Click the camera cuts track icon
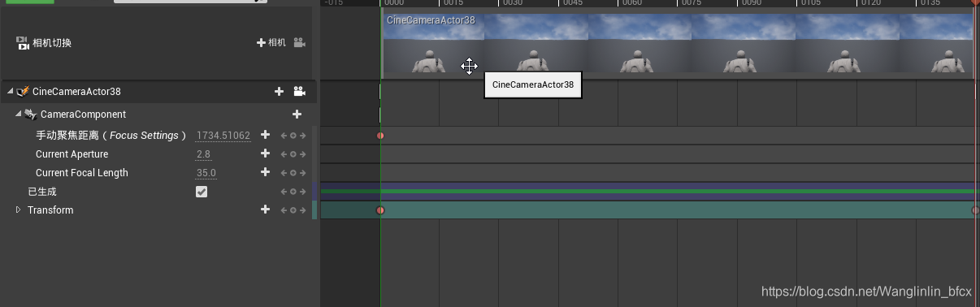The image size is (980, 307). pos(23,42)
